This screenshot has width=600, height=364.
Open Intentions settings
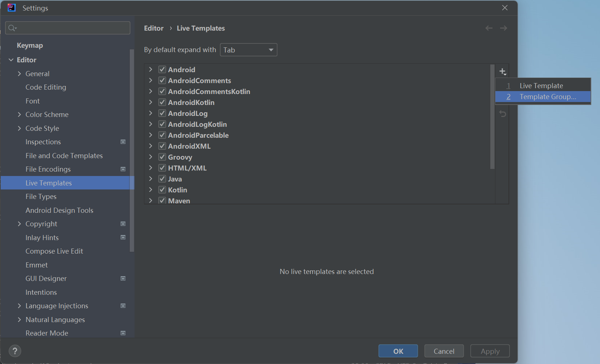coord(41,292)
